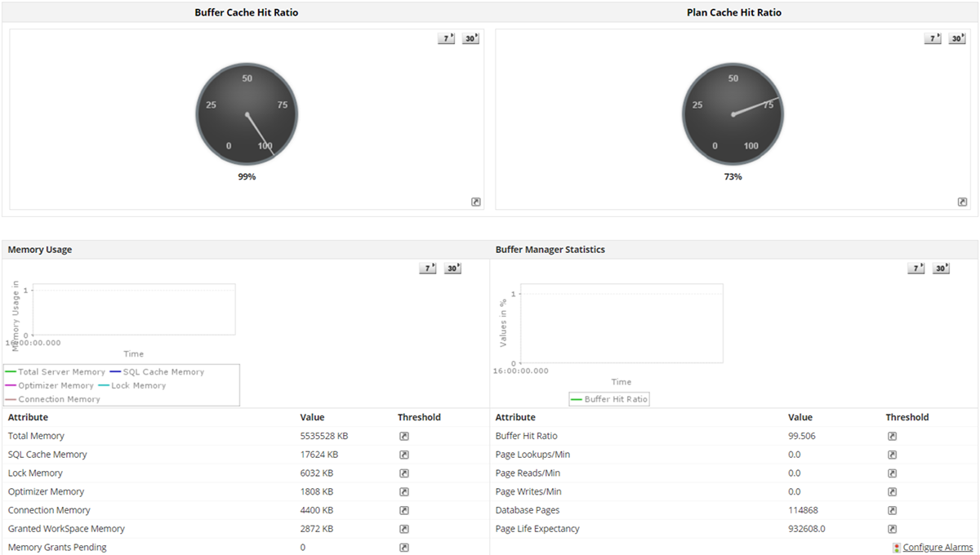Screen dimensions: 980x555
Task: Open the 7-day dropdown on Buffer Cache Hit Ratio
Action: tap(446, 38)
